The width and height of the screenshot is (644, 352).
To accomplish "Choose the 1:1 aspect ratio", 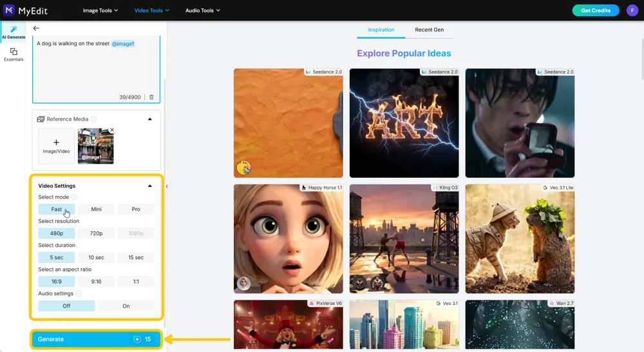I will coord(136,282).
